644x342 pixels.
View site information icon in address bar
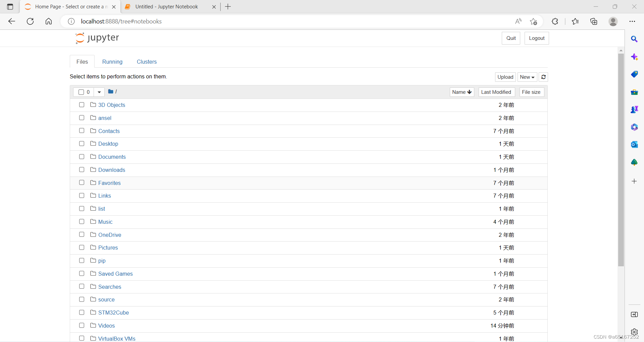71,21
